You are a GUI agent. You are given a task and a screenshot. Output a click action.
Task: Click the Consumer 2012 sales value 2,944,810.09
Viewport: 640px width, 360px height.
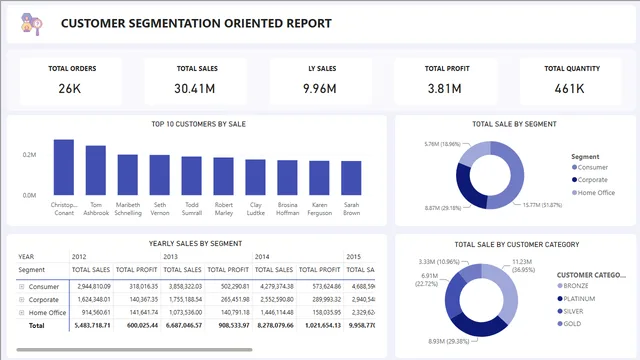click(x=94, y=287)
